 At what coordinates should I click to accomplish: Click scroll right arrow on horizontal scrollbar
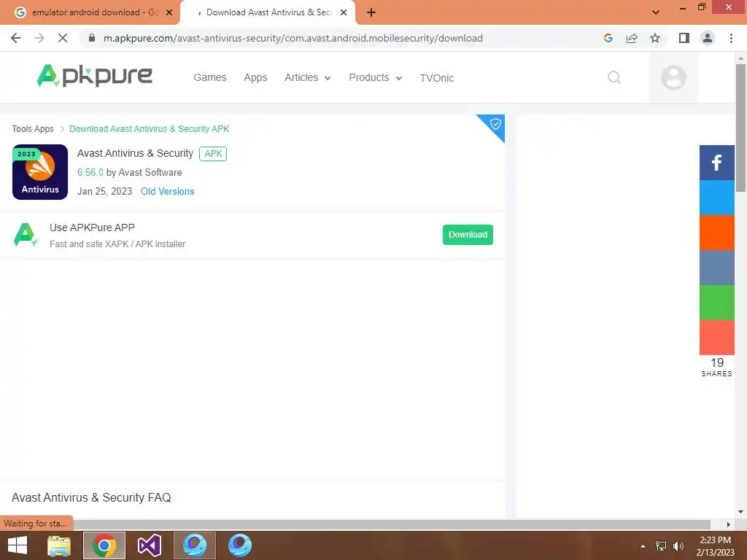728,524
